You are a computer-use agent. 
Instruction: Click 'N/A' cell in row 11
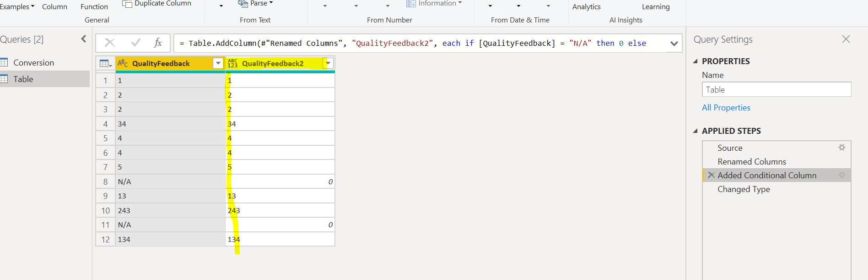(x=170, y=225)
